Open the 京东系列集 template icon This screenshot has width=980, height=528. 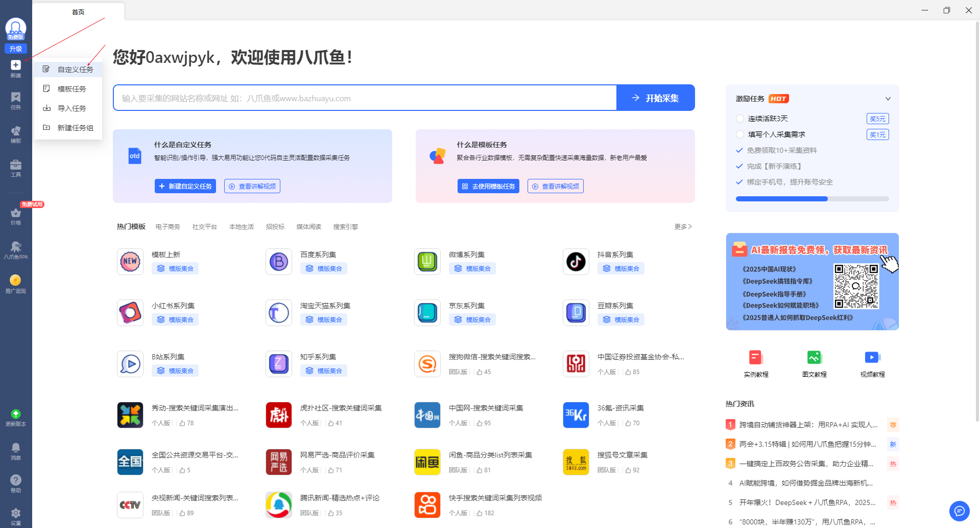(427, 313)
